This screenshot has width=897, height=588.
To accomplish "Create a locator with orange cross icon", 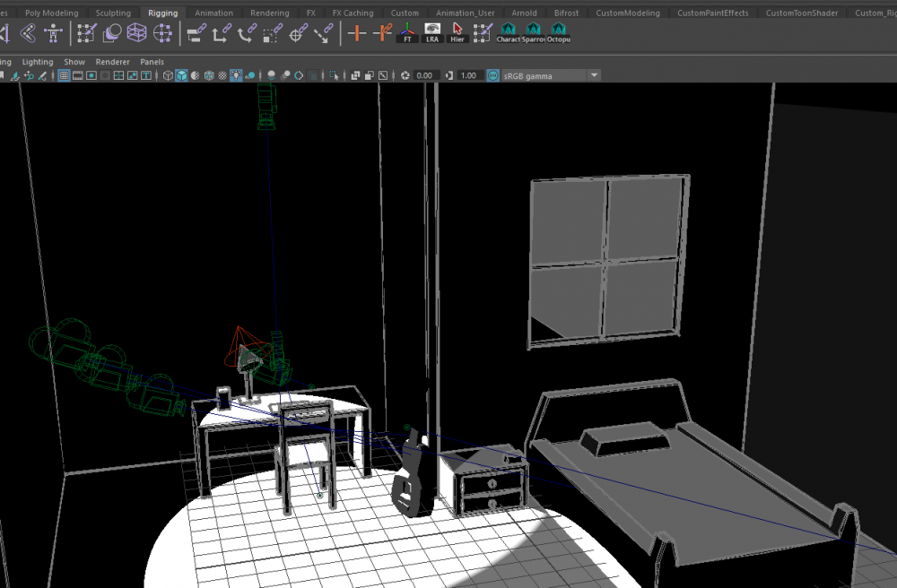I will (356, 33).
